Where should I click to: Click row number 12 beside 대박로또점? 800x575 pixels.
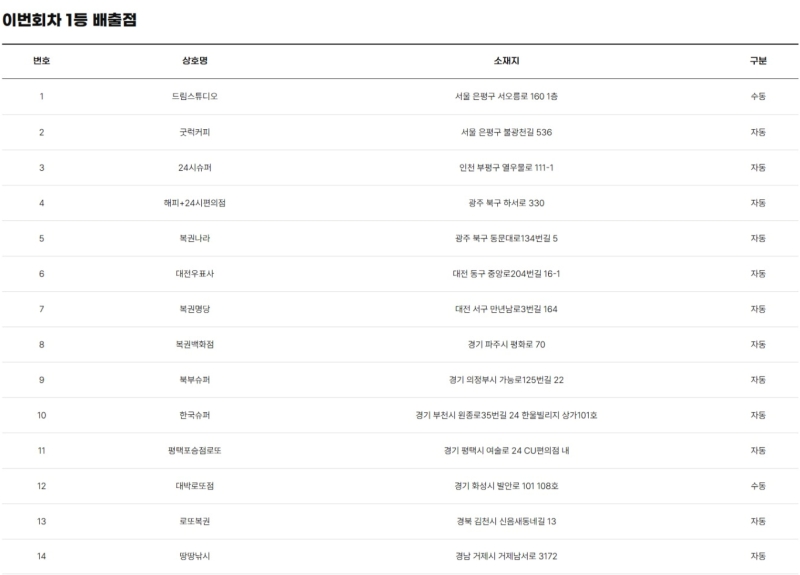[x=41, y=486]
